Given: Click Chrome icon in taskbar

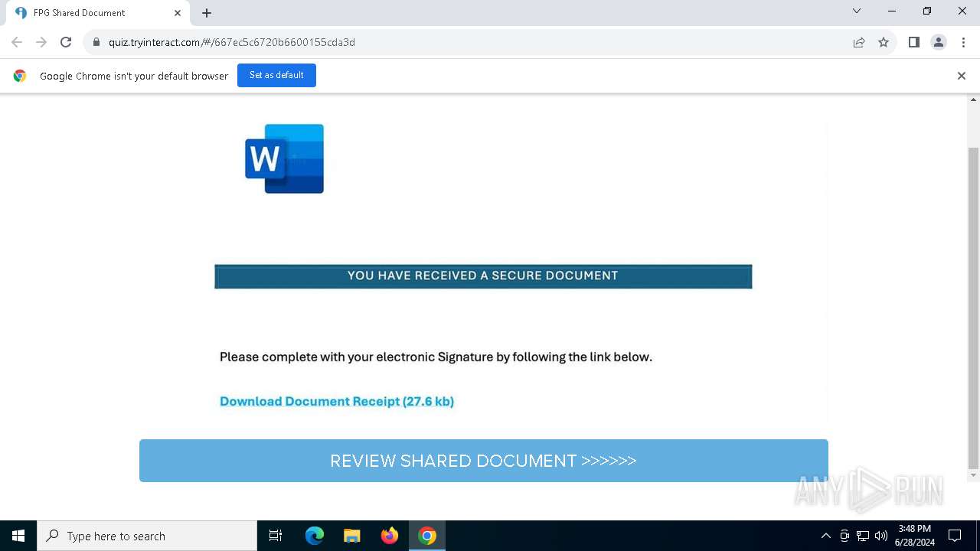Looking at the screenshot, I should click(x=427, y=536).
